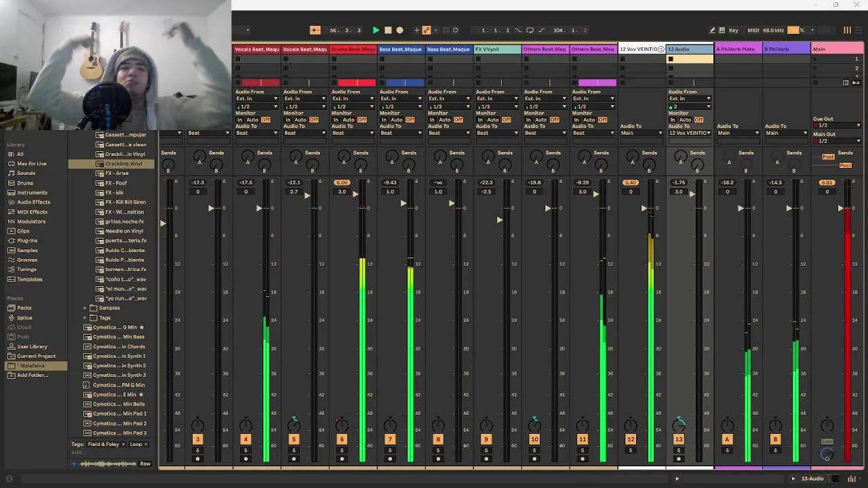This screenshot has height=488, width=868.
Task: Open the Grooves category
Action: click(27, 260)
